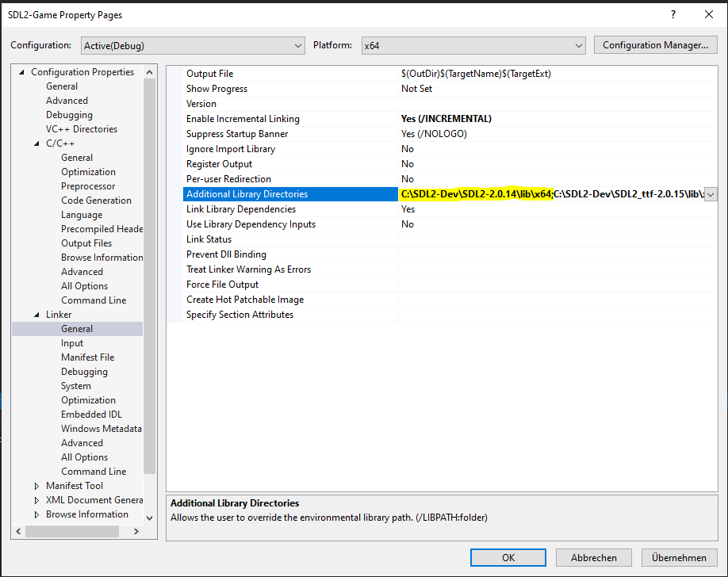
Task: Expand the Manifest Tool node
Action: click(36, 486)
